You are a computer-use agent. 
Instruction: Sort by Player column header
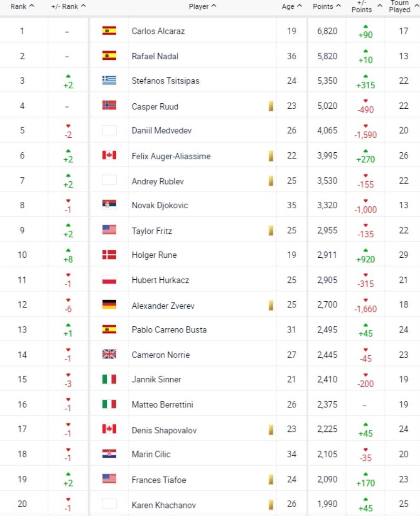pos(202,6)
